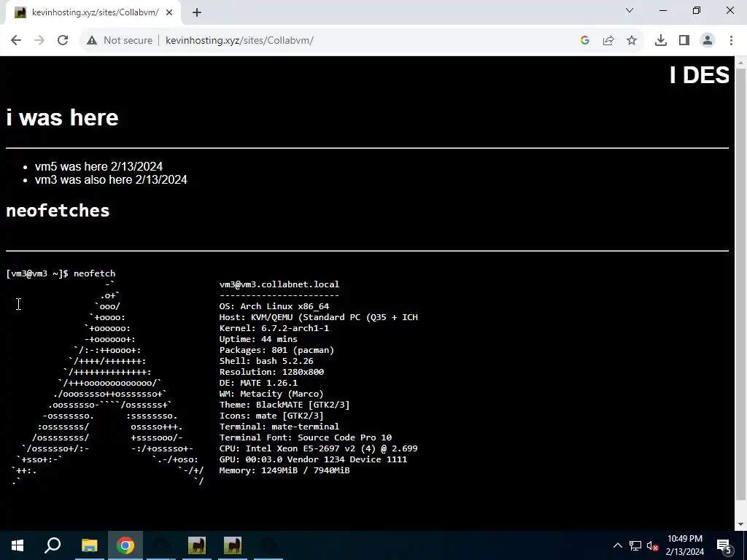Toggle the Chrome side panel
747x560 pixels.
(684, 41)
